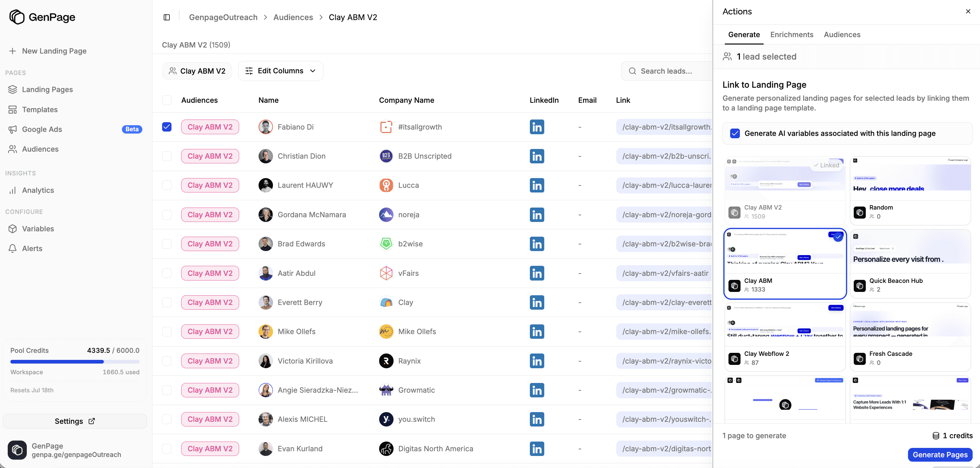Go to GenpageOutreach breadcrumb
The height and width of the screenshot is (468, 980).
[223, 17]
